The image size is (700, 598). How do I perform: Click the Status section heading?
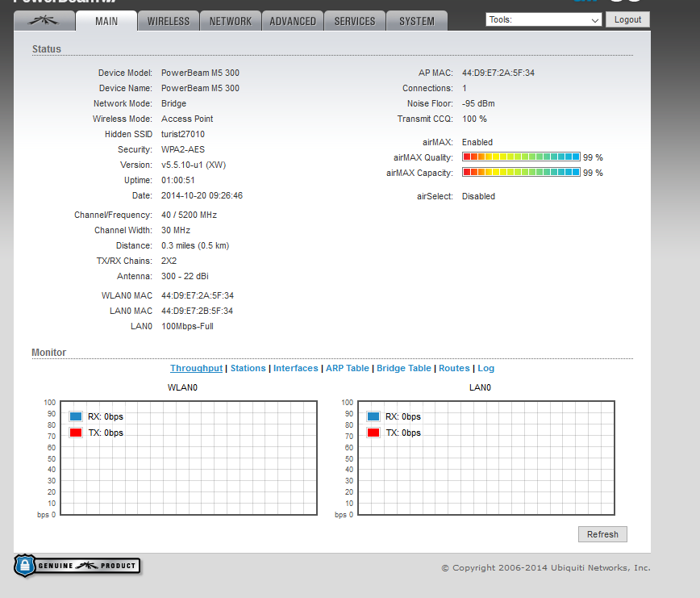[x=47, y=49]
